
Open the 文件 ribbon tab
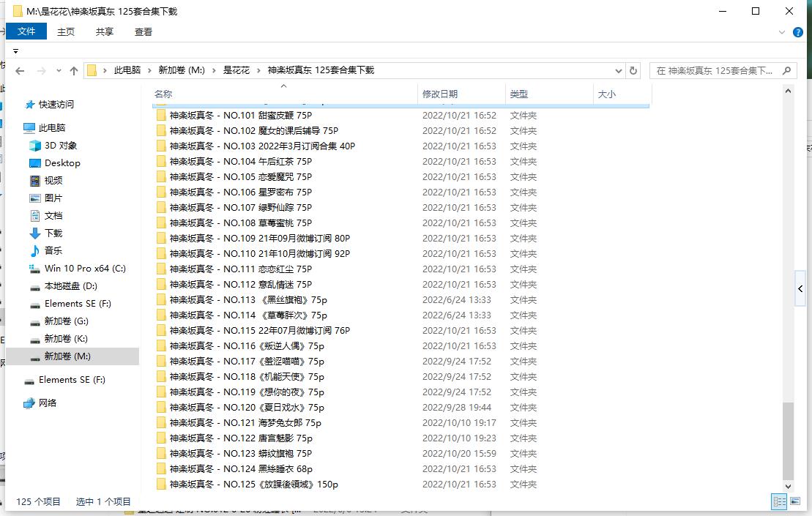[x=26, y=31]
